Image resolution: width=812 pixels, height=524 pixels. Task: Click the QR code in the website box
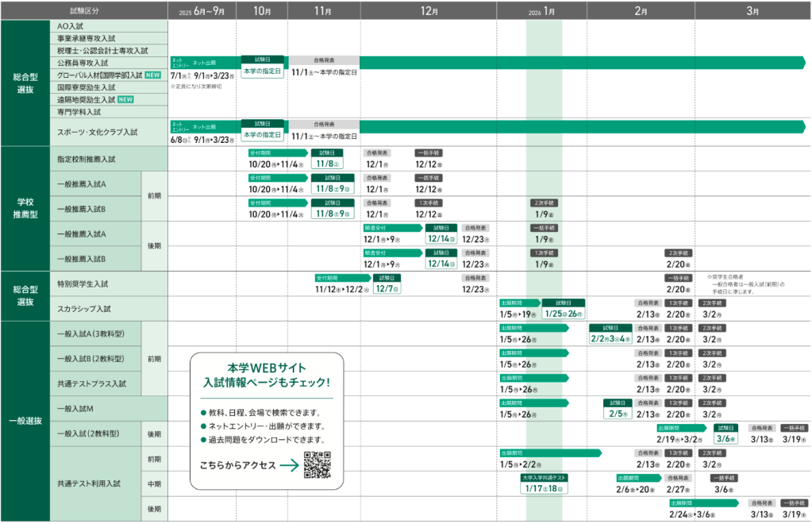(x=317, y=465)
